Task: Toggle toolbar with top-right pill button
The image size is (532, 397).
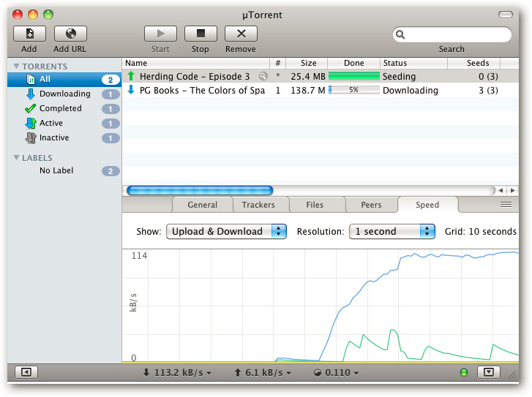Action: point(506,15)
